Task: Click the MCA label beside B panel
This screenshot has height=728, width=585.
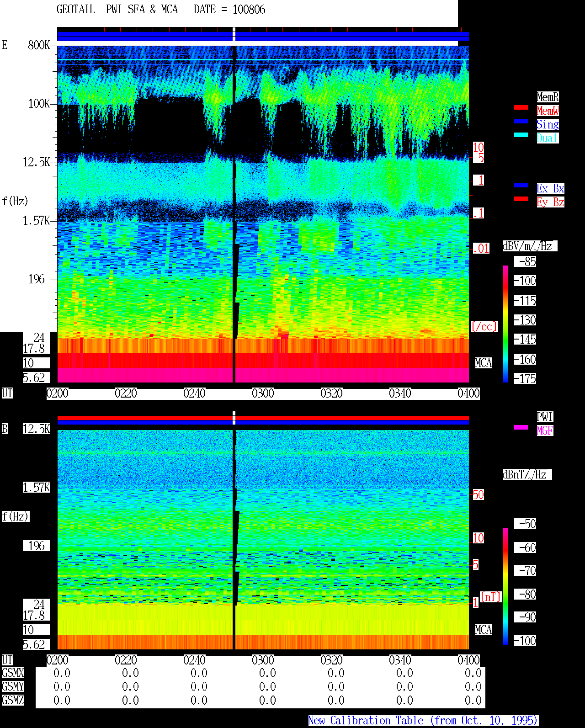Action: pos(484,630)
